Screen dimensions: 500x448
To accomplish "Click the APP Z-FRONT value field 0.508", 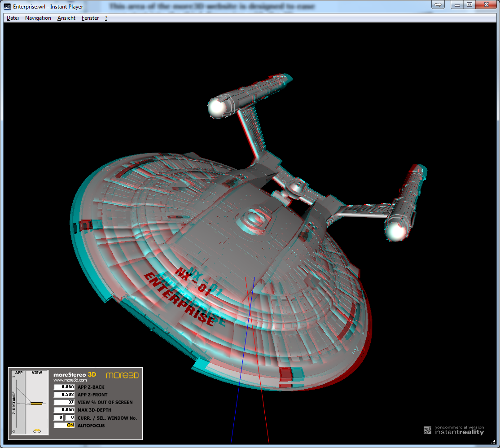I will (64, 395).
